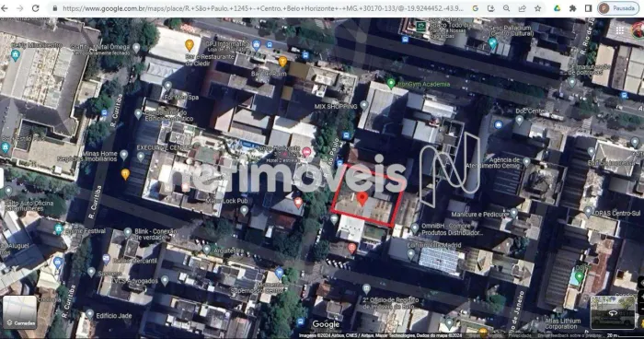Click the Condomínio Villa Madrid pin
Screen dimensions: 644x339
411,254
